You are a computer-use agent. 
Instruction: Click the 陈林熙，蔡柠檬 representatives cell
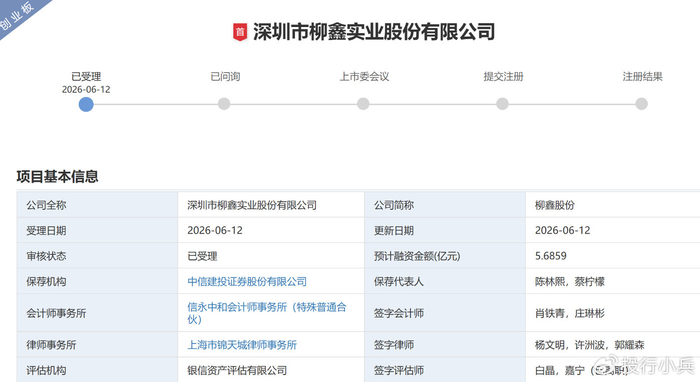[612, 282]
